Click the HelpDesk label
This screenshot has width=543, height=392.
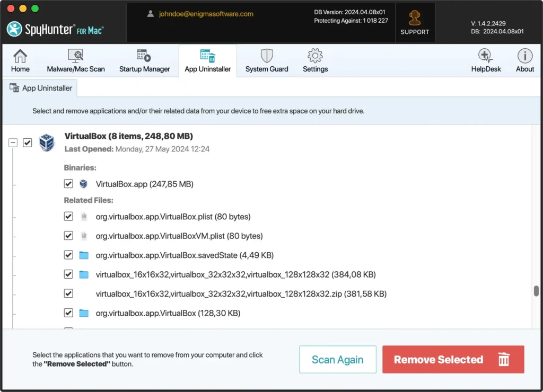(486, 69)
